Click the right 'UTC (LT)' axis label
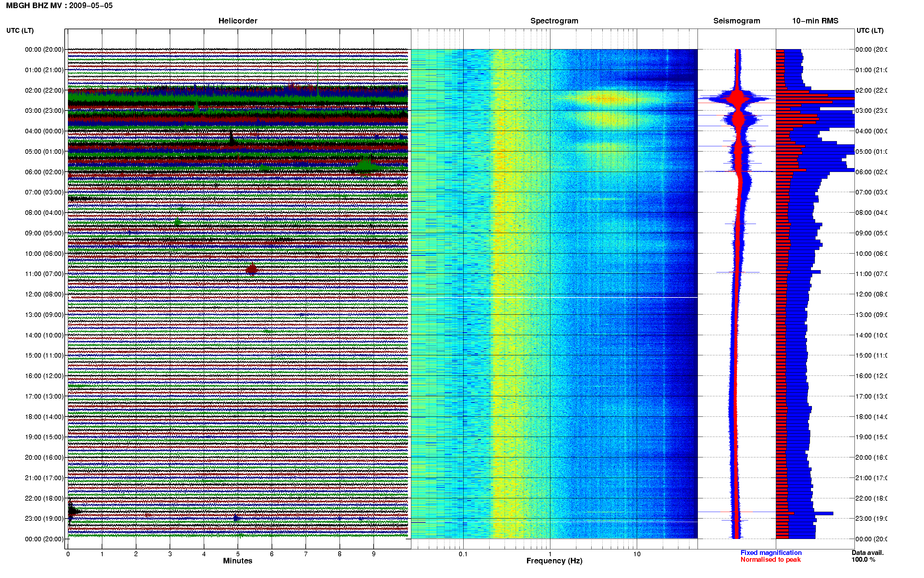This screenshot has height=578, width=924. click(870, 31)
